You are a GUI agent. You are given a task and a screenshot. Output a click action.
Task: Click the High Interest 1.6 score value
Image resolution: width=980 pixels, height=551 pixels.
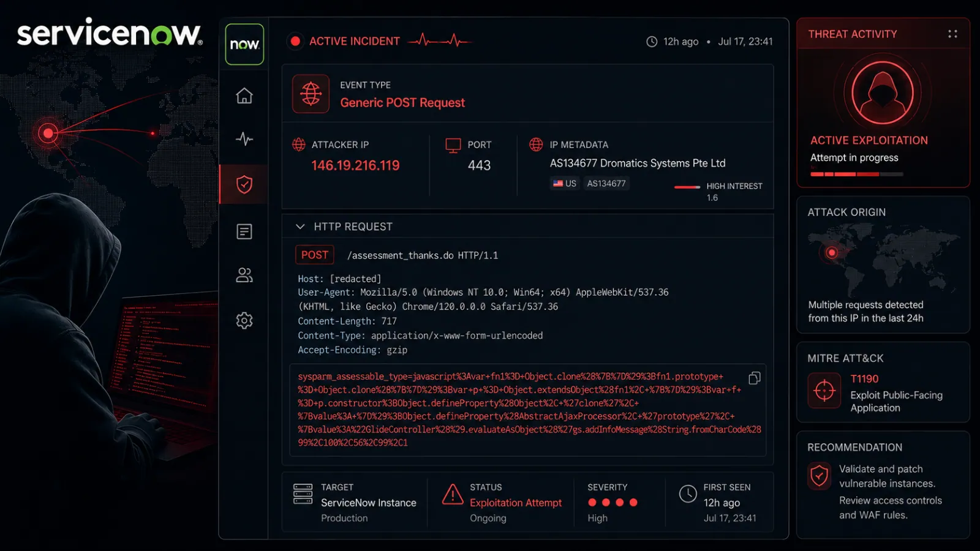tap(712, 198)
